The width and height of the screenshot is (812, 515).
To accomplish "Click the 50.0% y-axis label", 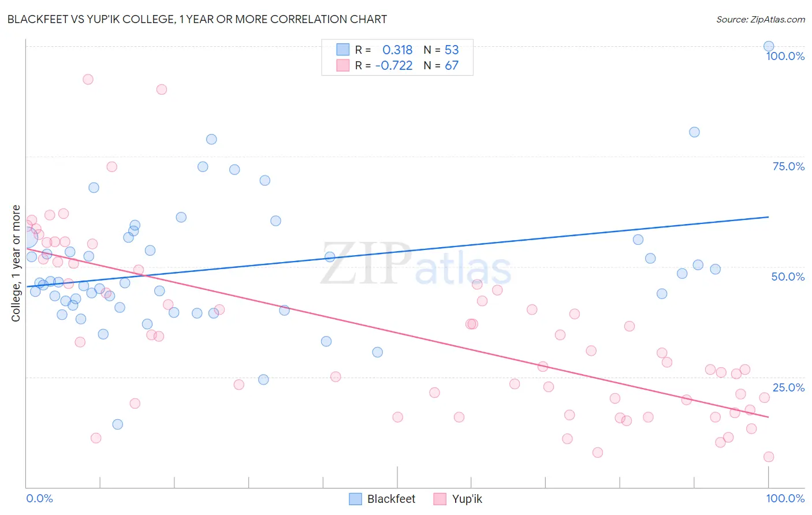I will point(788,277).
